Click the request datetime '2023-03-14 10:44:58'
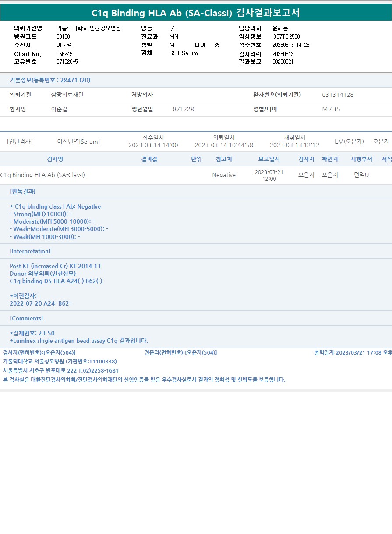The image size is (392, 534). pyautogui.click(x=224, y=145)
